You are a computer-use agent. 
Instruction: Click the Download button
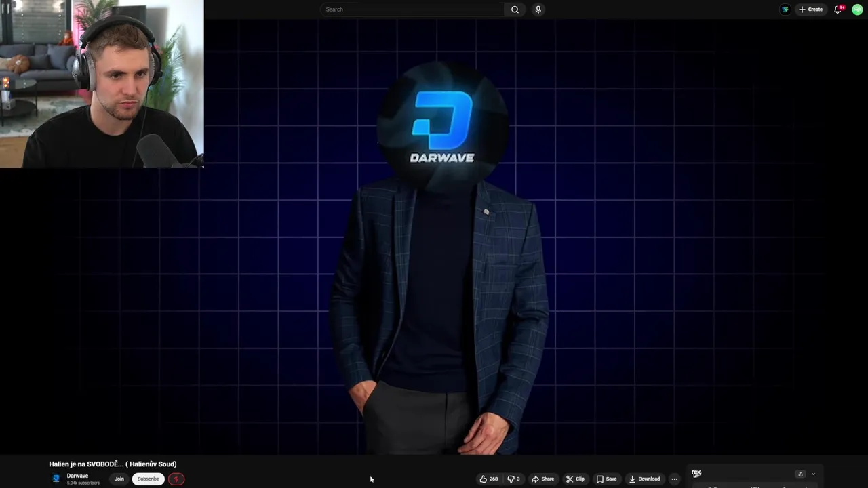pyautogui.click(x=644, y=479)
